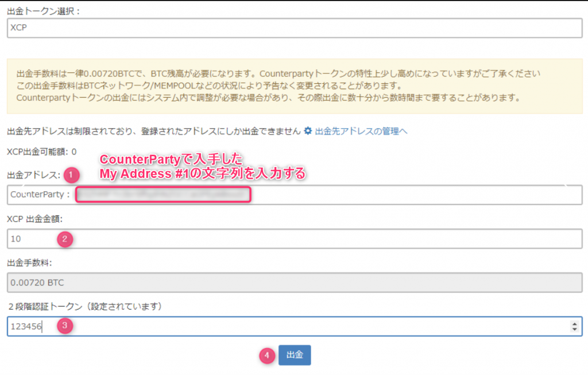Screen dimensions: 588x375
Task: Click the gear icon beside address management link
Action: click(308, 131)
